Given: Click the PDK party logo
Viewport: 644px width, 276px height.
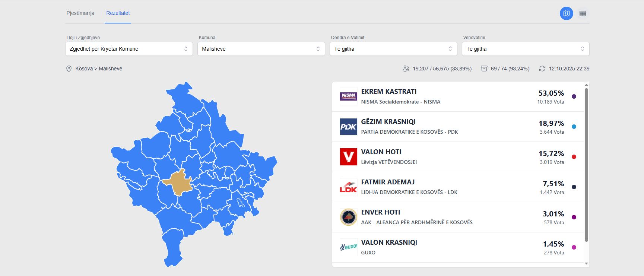Looking at the screenshot, I should point(349,127).
